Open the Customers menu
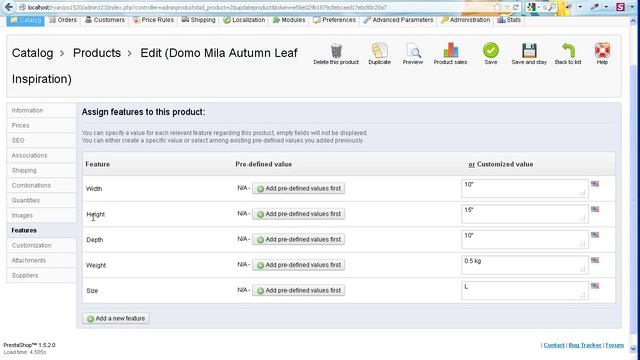This screenshot has height=360, width=640. 105,20
